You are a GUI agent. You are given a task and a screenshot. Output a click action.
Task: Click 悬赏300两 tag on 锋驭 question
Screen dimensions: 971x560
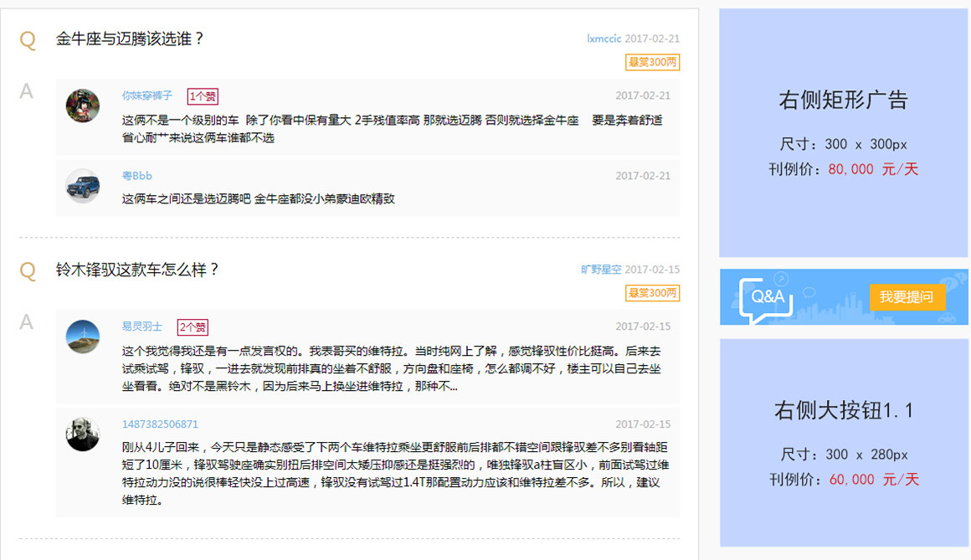coord(652,293)
